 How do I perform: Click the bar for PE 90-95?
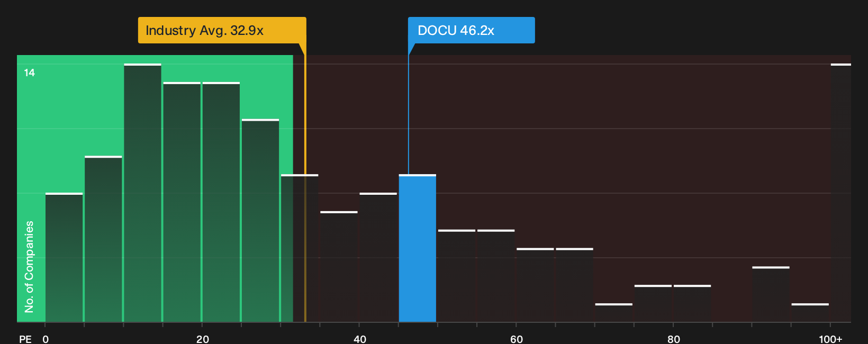[771, 295]
